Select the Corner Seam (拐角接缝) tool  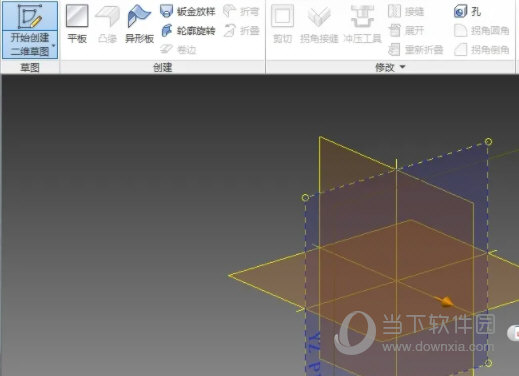point(319,25)
